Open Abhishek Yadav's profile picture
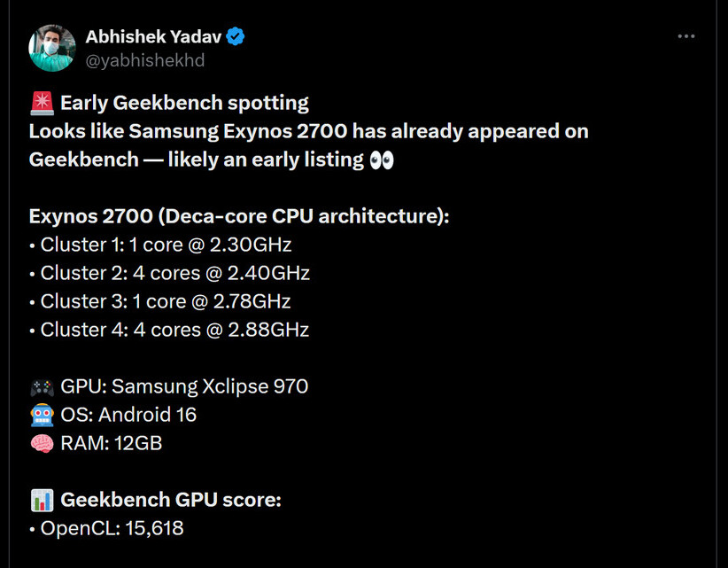Viewport: 728px width, 568px height. [x=52, y=48]
